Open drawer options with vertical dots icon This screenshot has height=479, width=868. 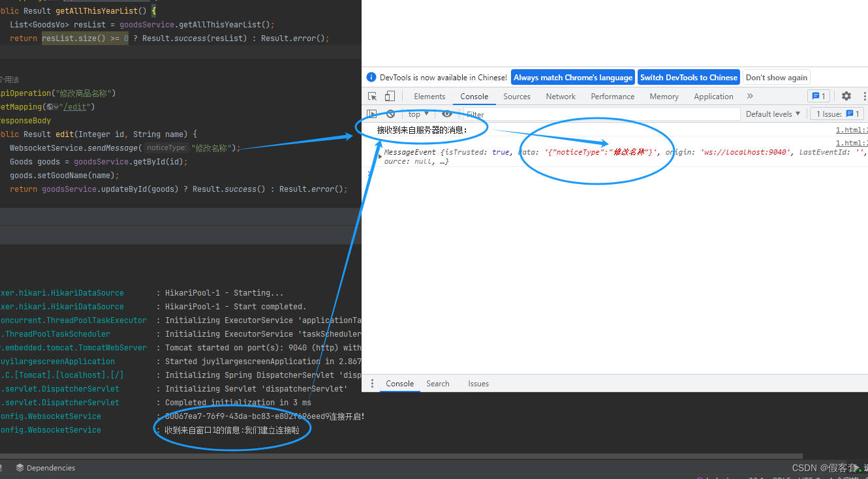pyautogui.click(x=373, y=383)
